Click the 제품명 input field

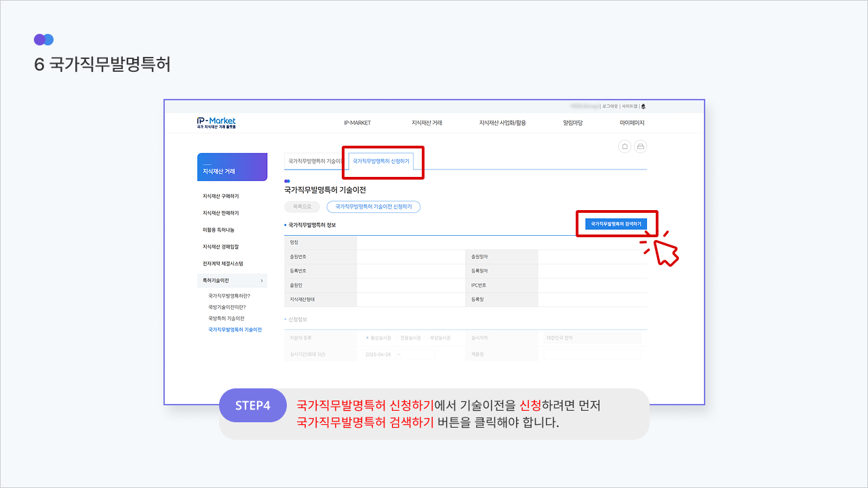tap(592, 354)
